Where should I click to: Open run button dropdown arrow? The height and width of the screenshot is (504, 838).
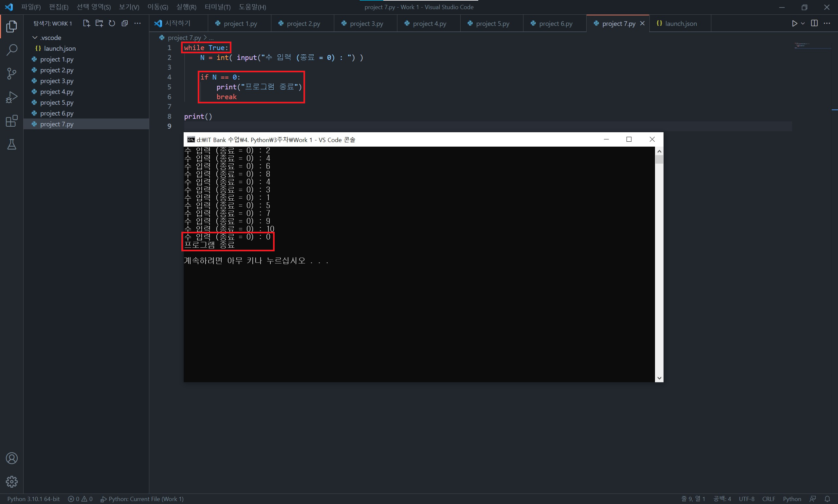click(x=803, y=24)
